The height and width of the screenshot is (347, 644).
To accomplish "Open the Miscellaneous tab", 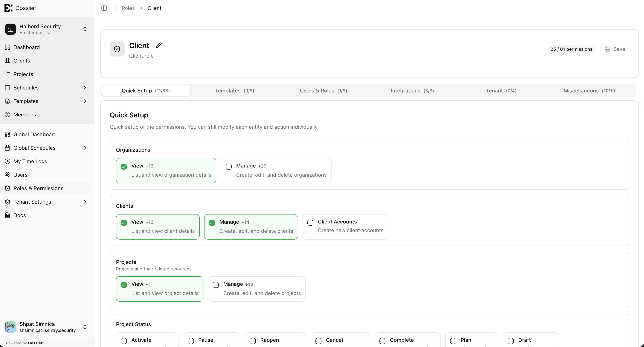I will tap(590, 91).
